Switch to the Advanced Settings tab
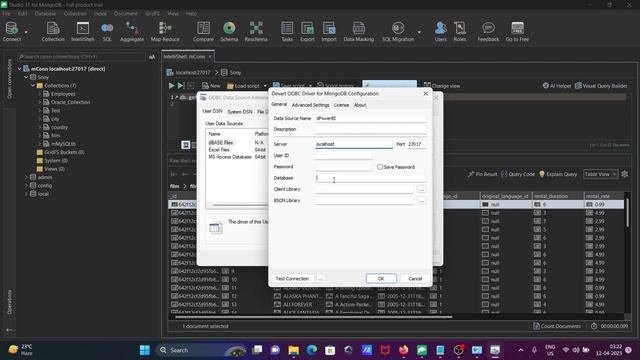This screenshot has width=640, height=360. point(310,105)
